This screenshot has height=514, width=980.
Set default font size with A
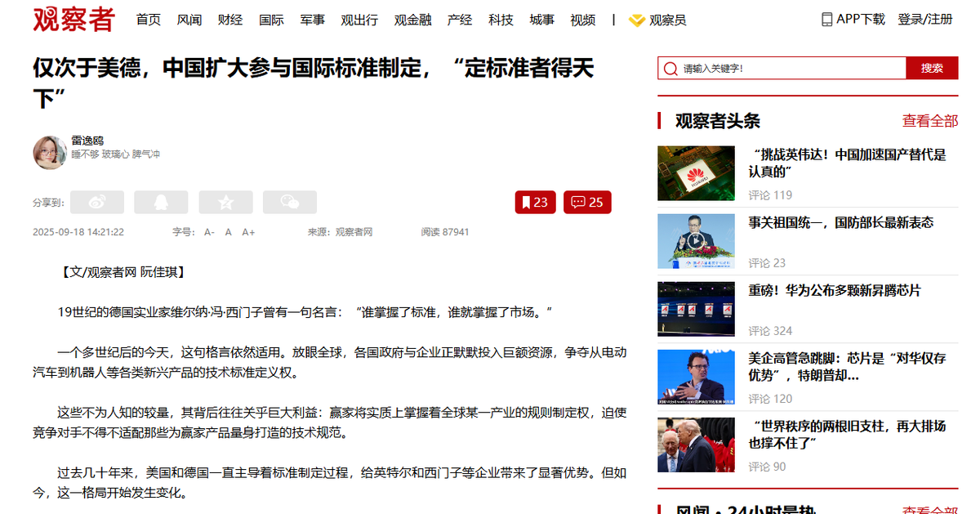(x=229, y=232)
